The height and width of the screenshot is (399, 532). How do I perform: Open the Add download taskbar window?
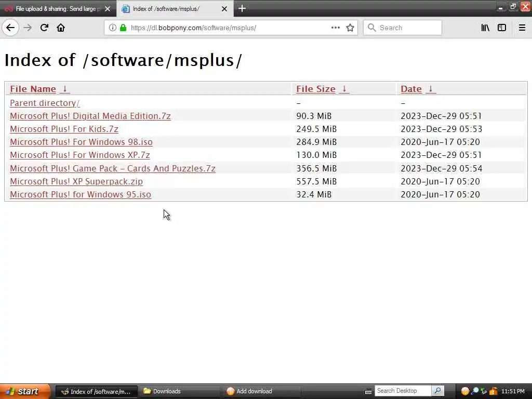(x=262, y=391)
